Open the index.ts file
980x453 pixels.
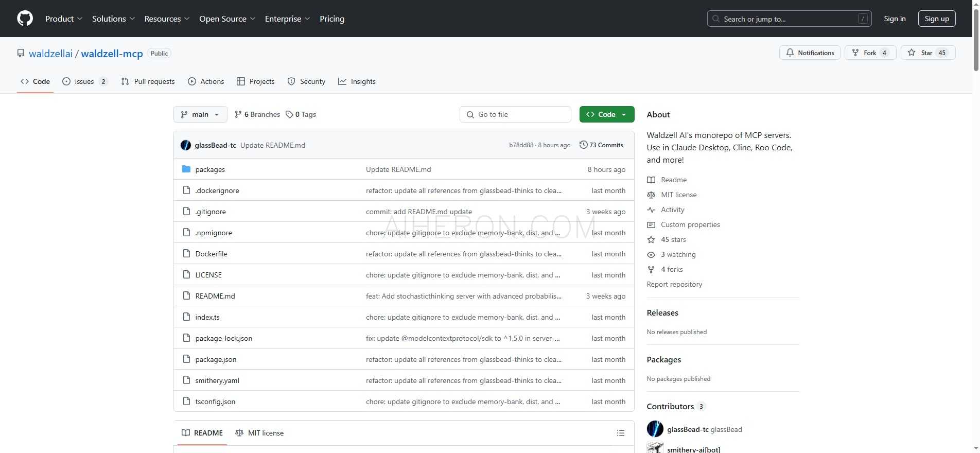coord(207,317)
